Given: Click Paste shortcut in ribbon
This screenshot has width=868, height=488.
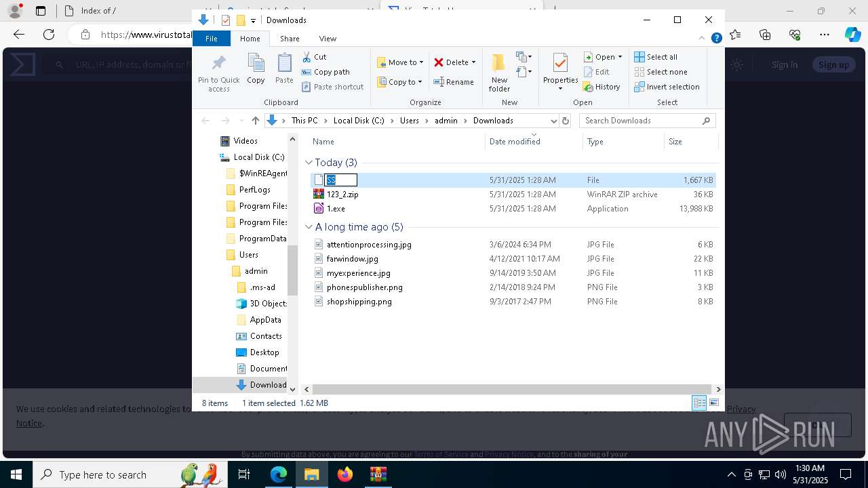Looking at the screenshot, I should pos(332,87).
